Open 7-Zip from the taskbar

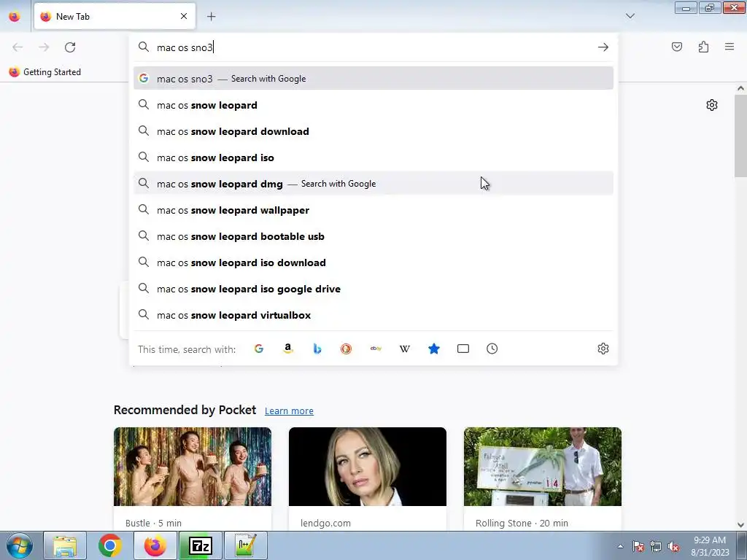(201, 545)
